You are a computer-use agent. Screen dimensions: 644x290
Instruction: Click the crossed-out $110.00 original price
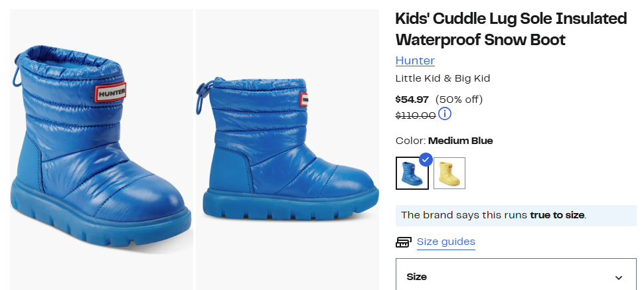[416, 115]
